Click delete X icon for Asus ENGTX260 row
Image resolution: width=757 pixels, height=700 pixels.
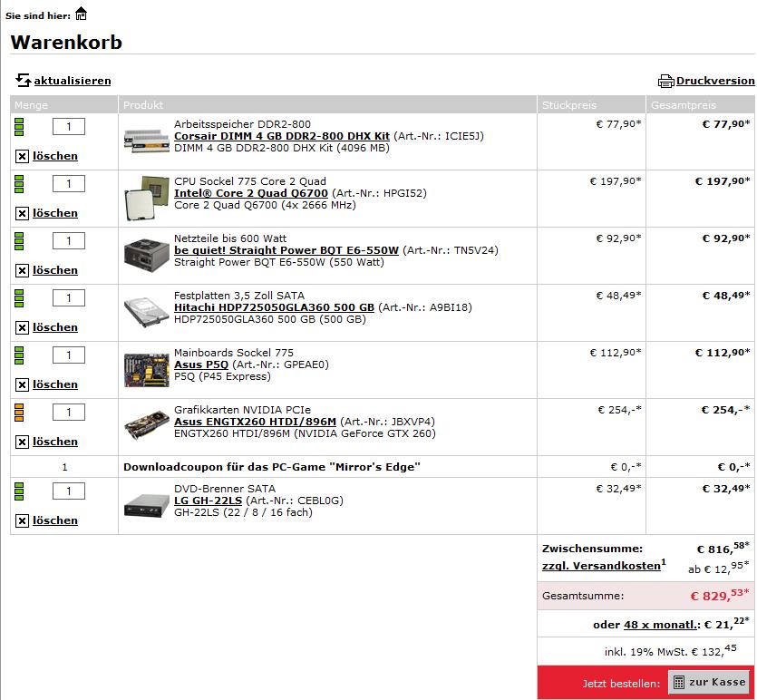click(22, 442)
